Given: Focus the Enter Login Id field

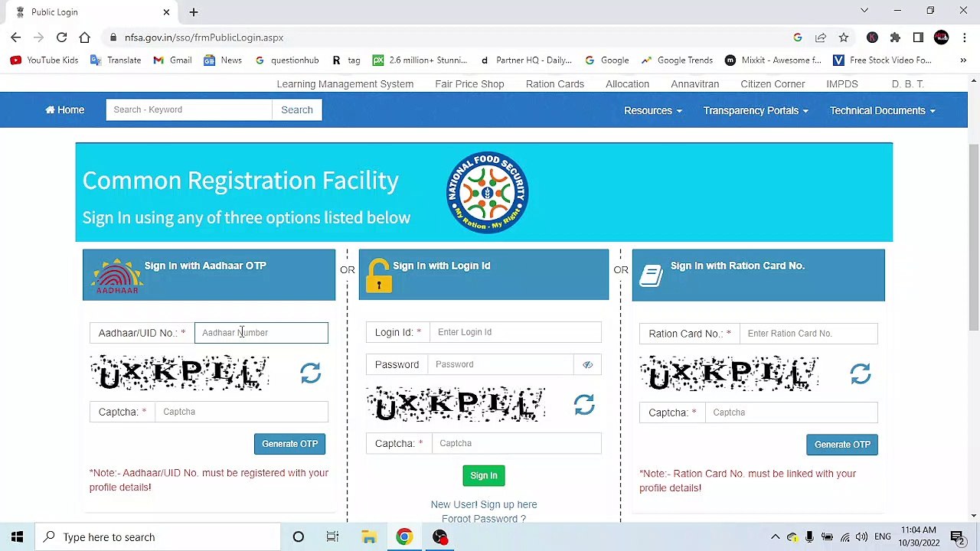Looking at the screenshot, I should [x=516, y=332].
